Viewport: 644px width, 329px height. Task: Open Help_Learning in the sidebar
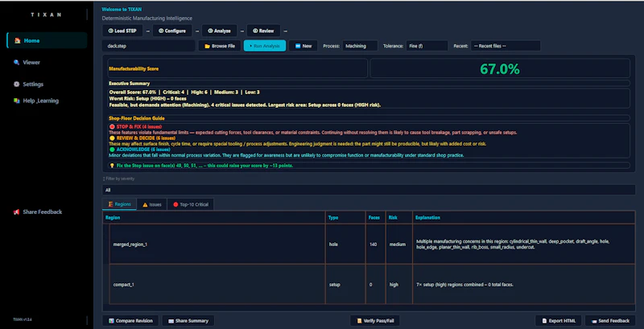[36, 101]
